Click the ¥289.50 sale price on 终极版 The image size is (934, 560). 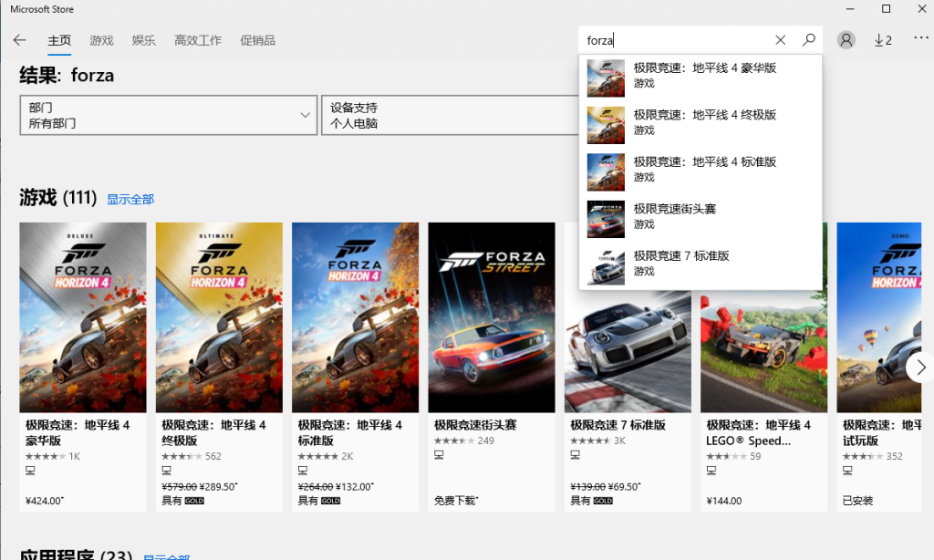point(218,487)
